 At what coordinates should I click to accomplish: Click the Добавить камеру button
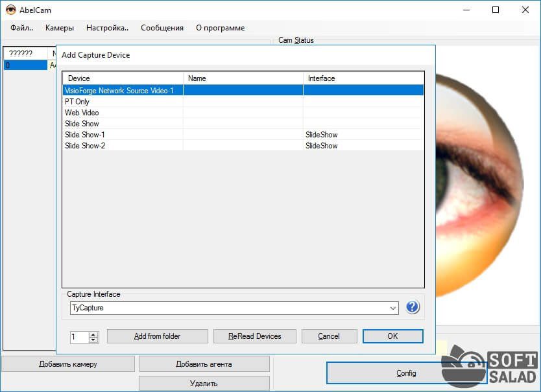click(68, 364)
